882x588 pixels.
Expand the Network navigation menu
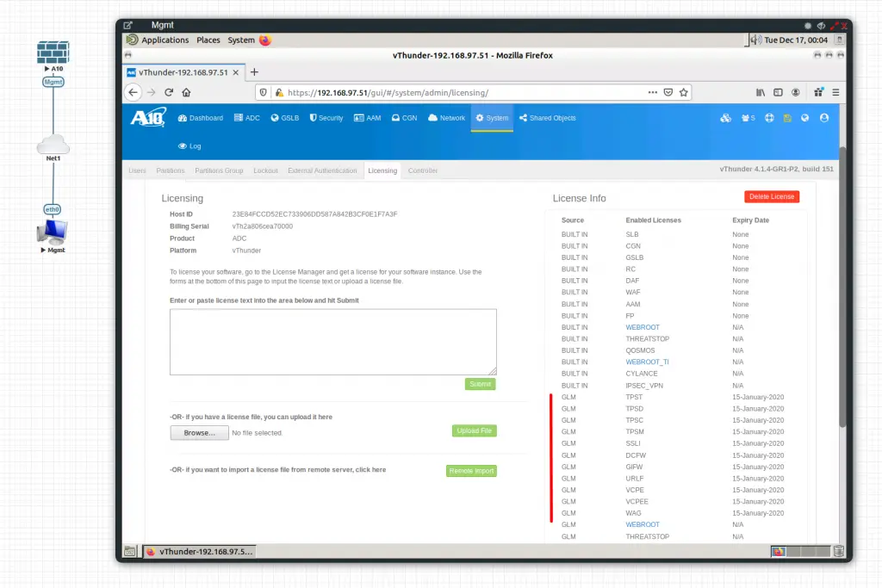(447, 118)
